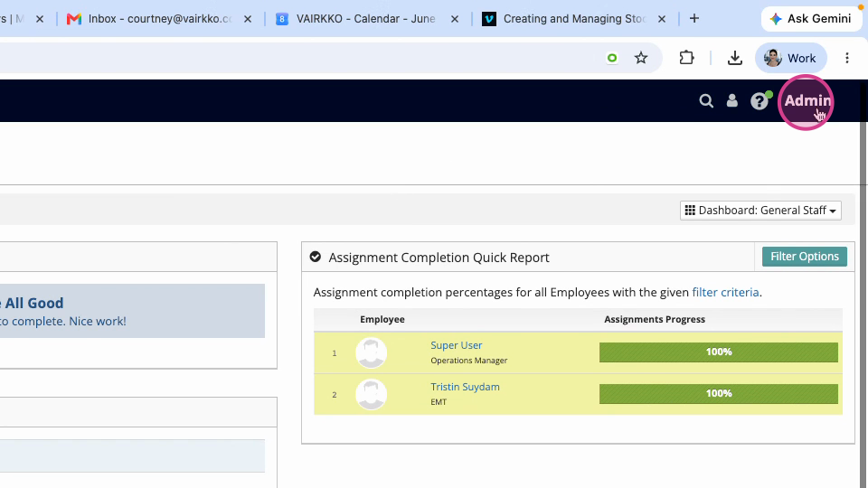Click the Assignments Progress column header
Image resolution: width=868 pixels, height=488 pixels.
coord(655,319)
